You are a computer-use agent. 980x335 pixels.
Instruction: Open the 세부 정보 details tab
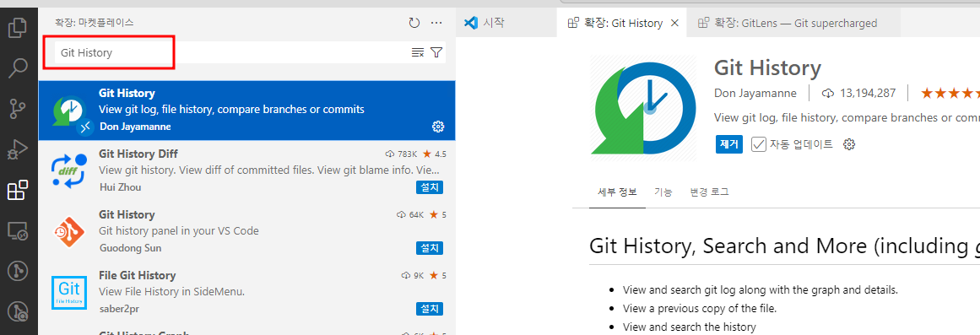point(618,192)
